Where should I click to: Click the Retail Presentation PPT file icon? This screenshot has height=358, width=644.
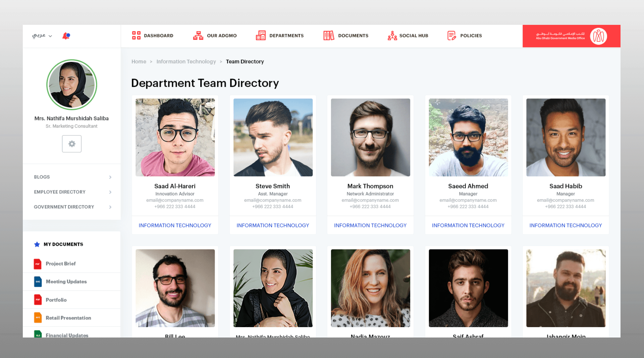pos(38,318)
